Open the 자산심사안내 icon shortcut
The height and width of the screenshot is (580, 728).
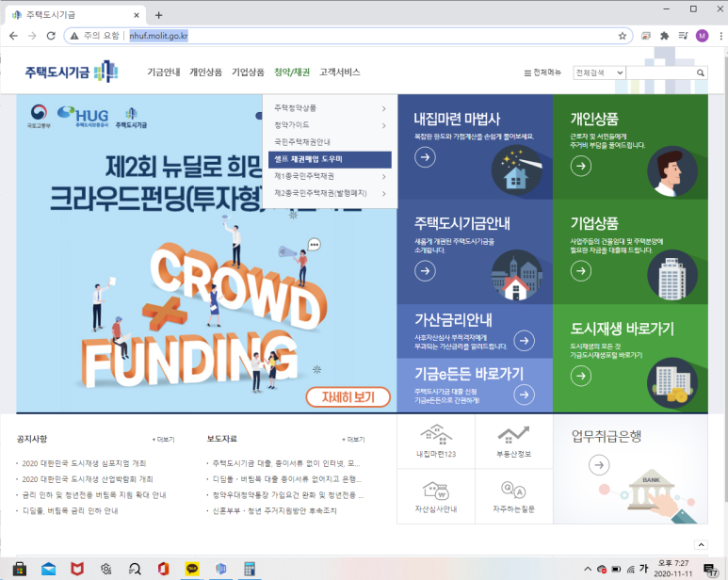(x=436, y=496)
